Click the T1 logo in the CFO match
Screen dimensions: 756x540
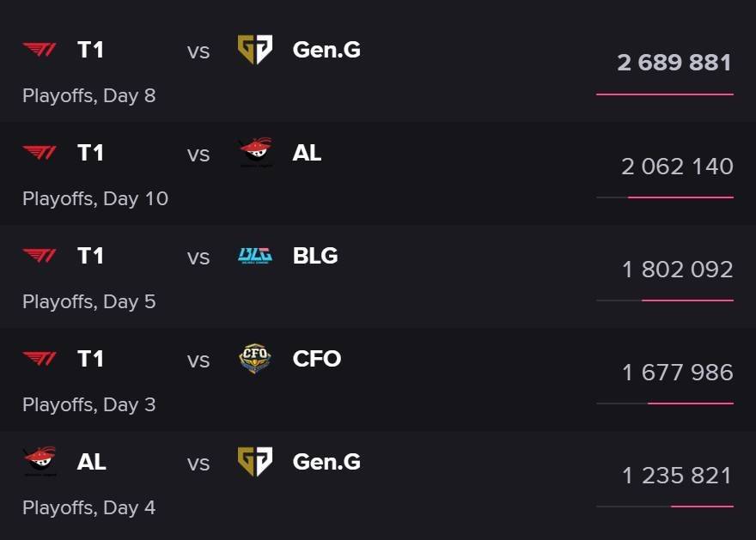40,359
